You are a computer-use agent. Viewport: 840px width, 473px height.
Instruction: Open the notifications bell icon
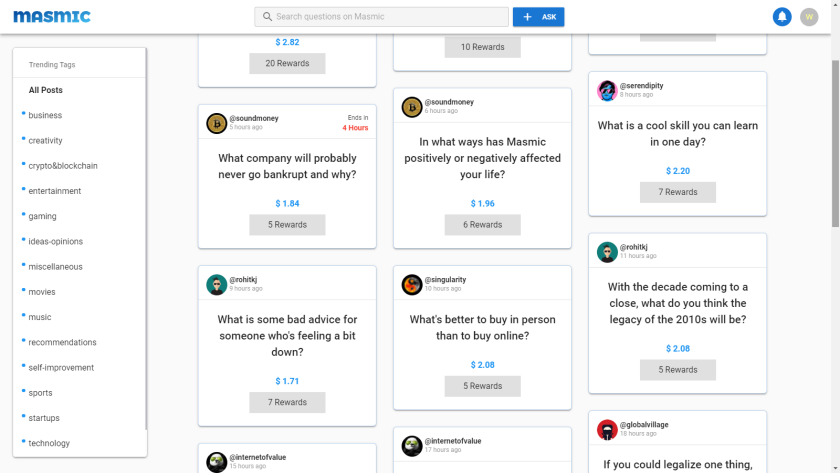782,17
